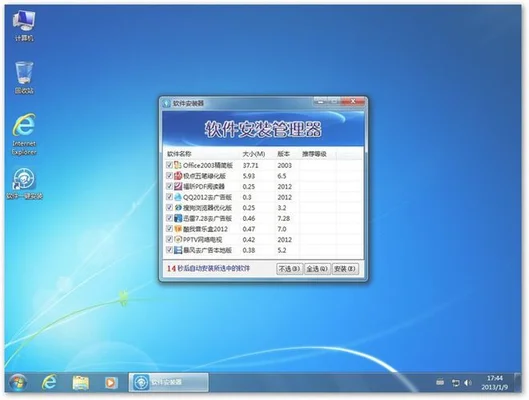Select the 回收站 recycle bin icon
The image size is (529, 400).
[24, 77]
